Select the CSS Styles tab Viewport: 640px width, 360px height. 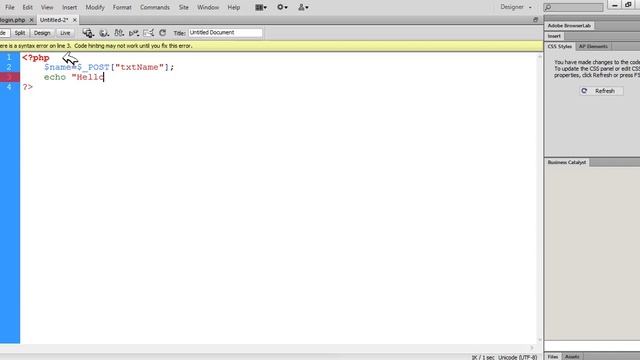pos(560,47)
